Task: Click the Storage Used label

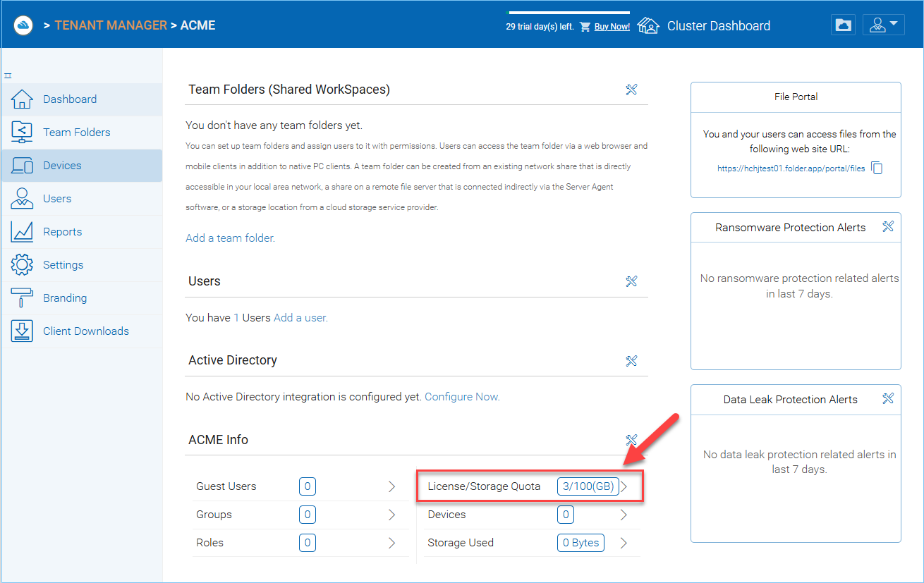Action: tap(461, 543)
